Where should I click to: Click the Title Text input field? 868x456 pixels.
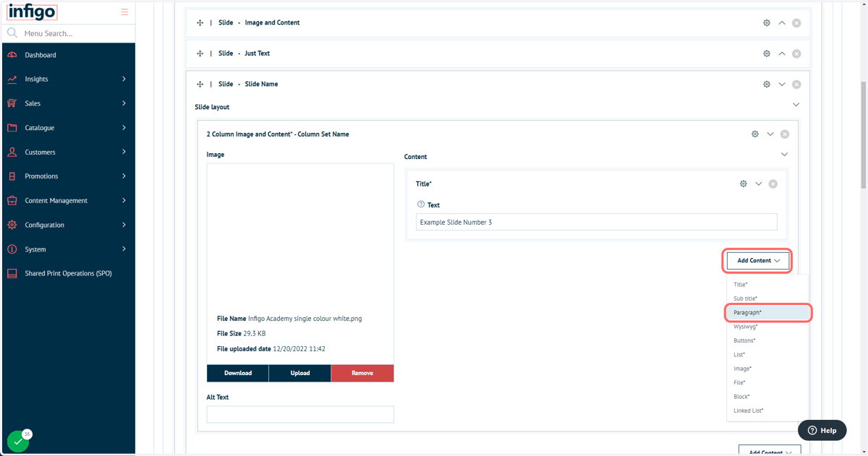(x=597, y=223)
